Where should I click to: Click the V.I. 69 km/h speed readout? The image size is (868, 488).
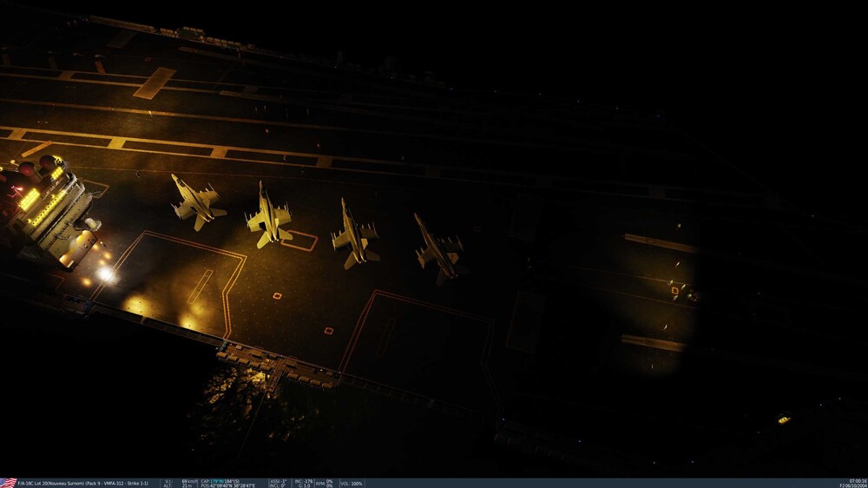point(181,481)
